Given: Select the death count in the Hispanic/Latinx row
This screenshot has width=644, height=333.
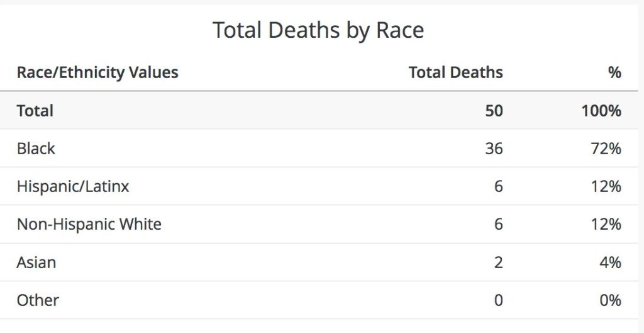Looking at the screenshot, I should click(x=498, y=186).
